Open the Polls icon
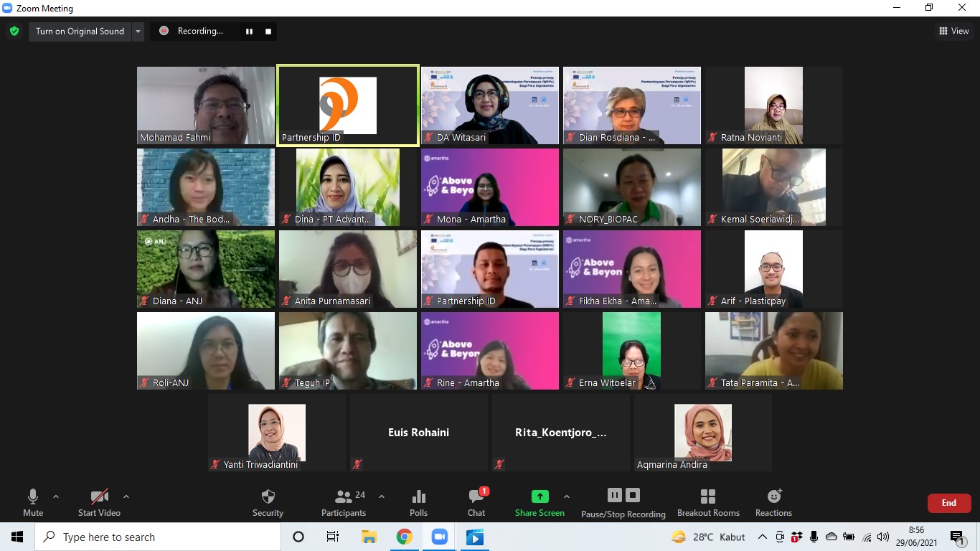 419,502
